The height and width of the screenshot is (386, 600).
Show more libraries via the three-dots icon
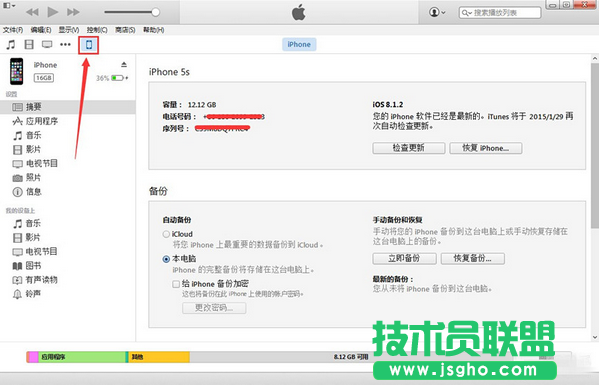(65, 45)
